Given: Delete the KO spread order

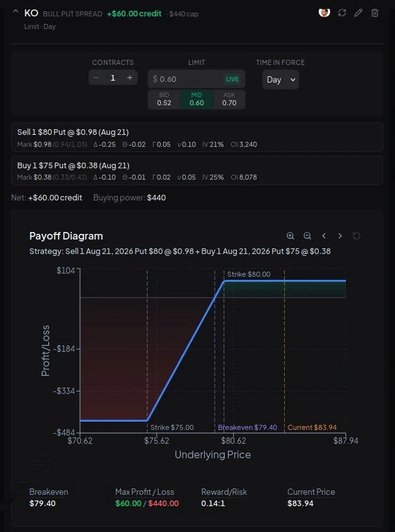Looking at the screenshot, I should coord(375,13).
